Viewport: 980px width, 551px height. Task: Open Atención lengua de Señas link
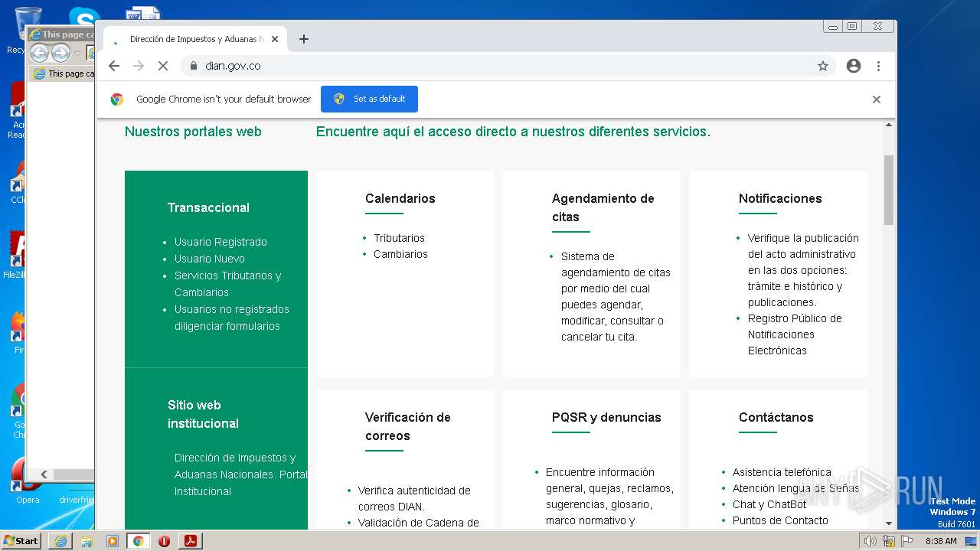[x=795, y=488]
